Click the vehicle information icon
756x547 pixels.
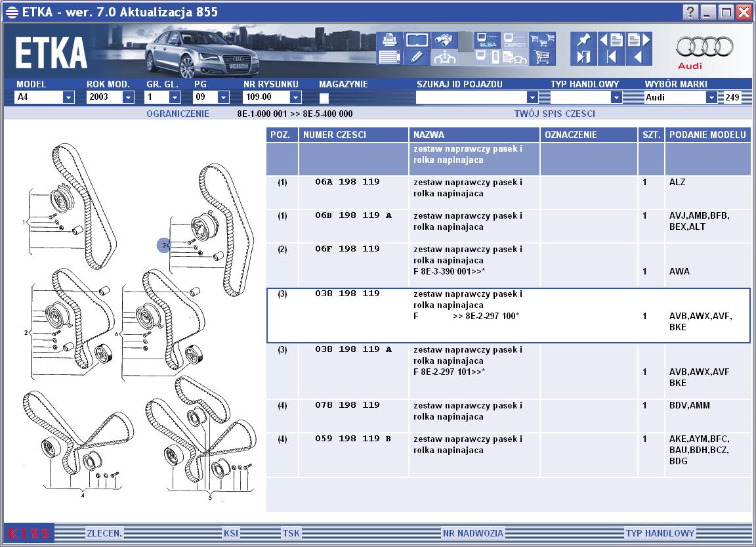444,57
